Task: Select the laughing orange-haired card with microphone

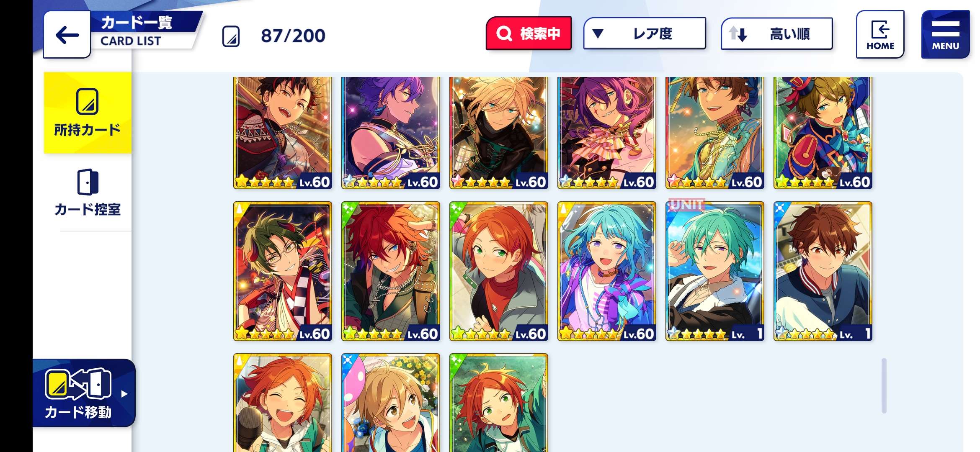Action: click(x=283, y=403)
